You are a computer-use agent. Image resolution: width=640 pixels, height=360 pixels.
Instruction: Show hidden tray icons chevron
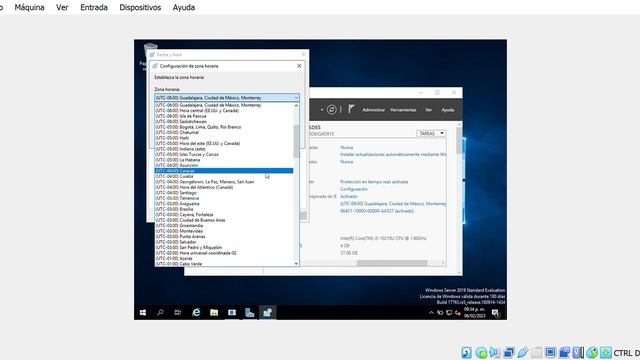[x=431, y=313]
